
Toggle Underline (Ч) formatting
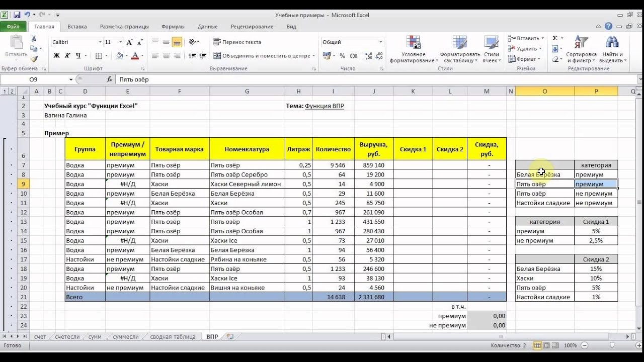tap(78, 56)
